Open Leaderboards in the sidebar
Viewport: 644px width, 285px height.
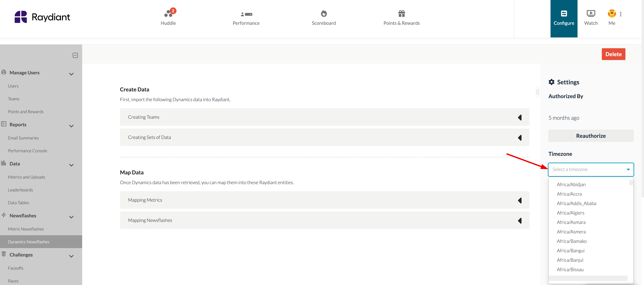coord(21,190)
